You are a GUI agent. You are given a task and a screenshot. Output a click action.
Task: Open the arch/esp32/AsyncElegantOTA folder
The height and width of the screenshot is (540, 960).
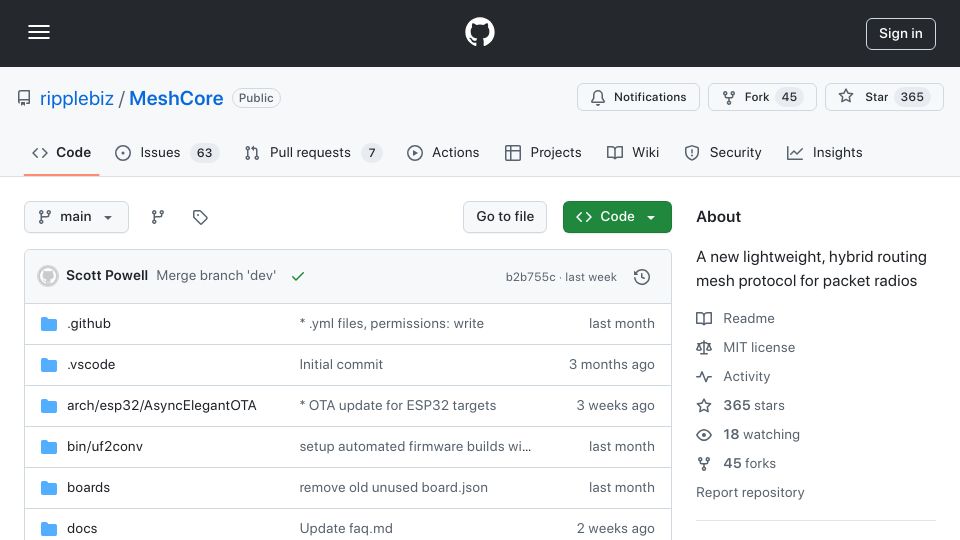tap(162, 405)
